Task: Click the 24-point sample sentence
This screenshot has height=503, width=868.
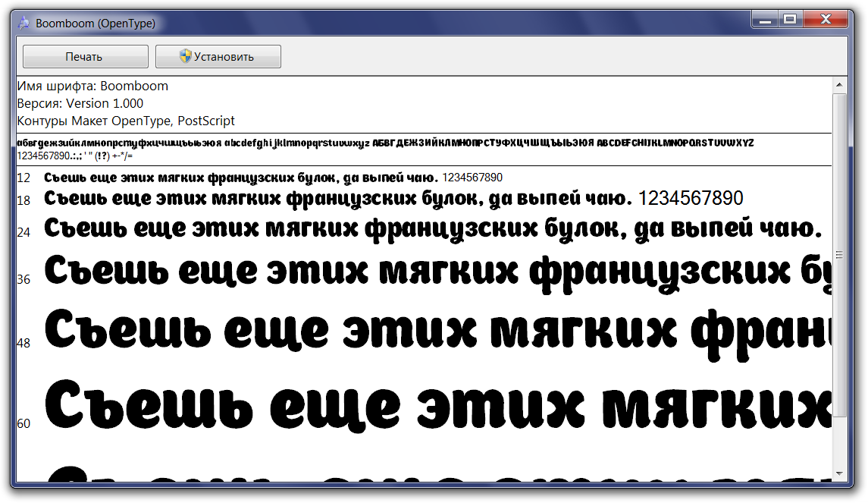Action: point(433,228)
